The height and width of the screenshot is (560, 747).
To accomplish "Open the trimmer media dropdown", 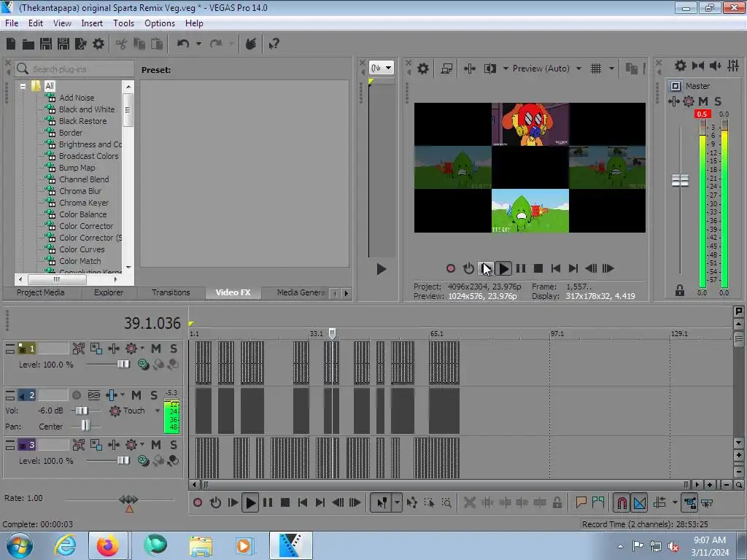I will click(x=381, y=68).
